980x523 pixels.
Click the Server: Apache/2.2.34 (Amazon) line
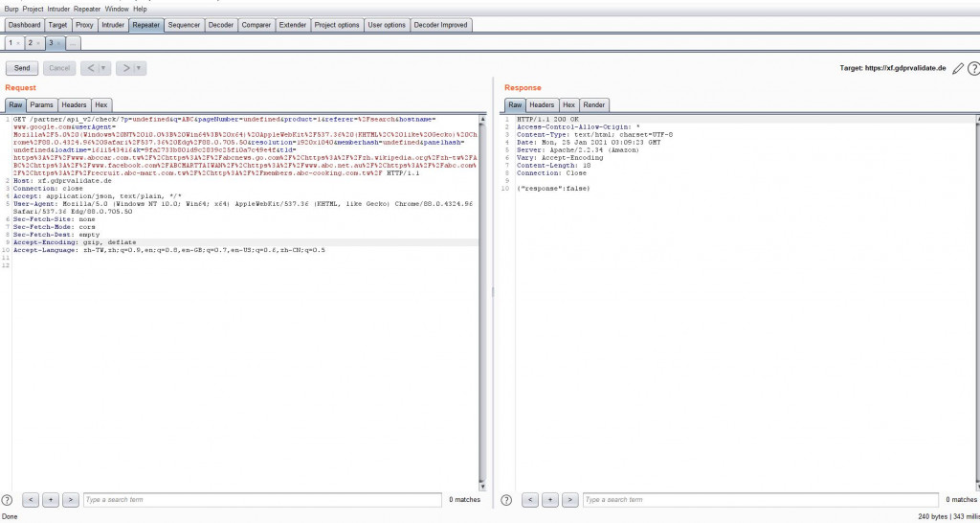point(578,149)
